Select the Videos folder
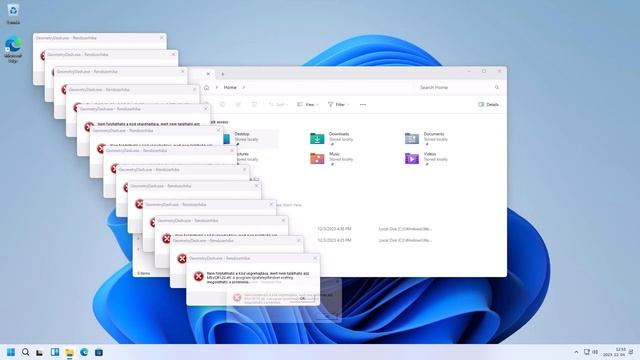 click(426, 158)
